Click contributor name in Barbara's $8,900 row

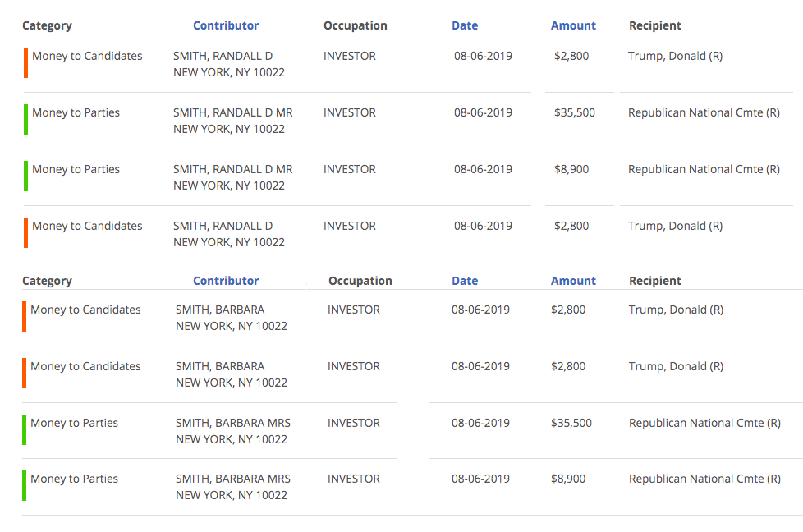point(233,479)
